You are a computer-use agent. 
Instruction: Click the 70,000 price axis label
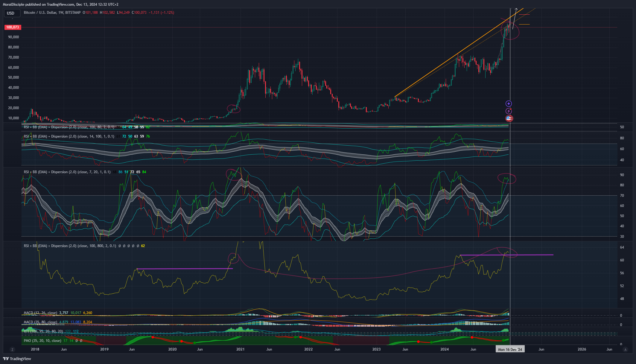click(x=13, y=57)
